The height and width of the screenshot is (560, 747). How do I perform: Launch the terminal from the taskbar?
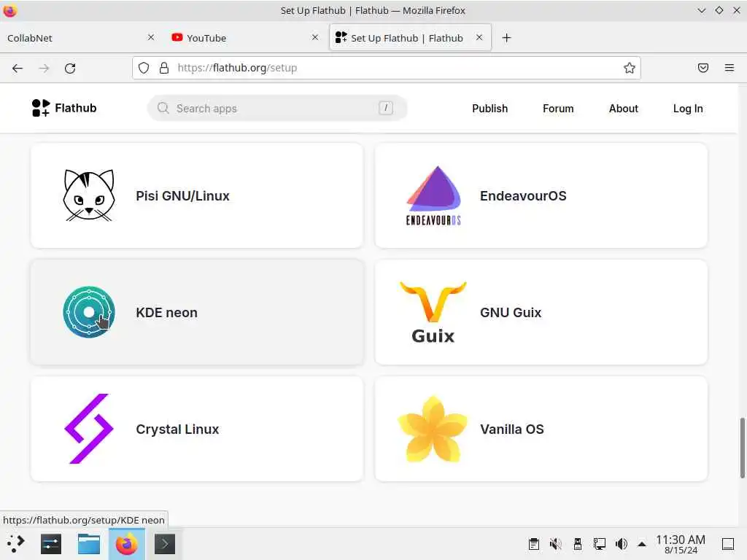pos(165,544)
